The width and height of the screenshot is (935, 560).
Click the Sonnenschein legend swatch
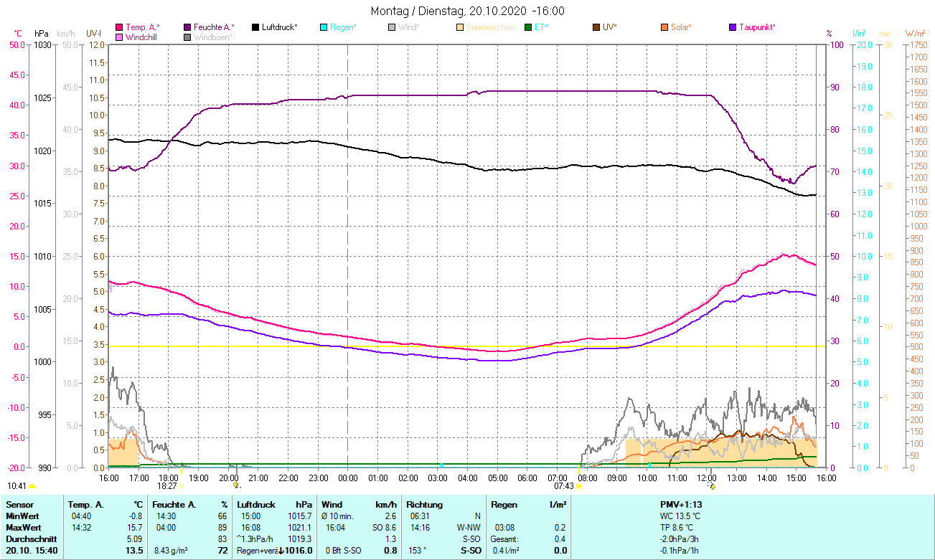[460, 27]
